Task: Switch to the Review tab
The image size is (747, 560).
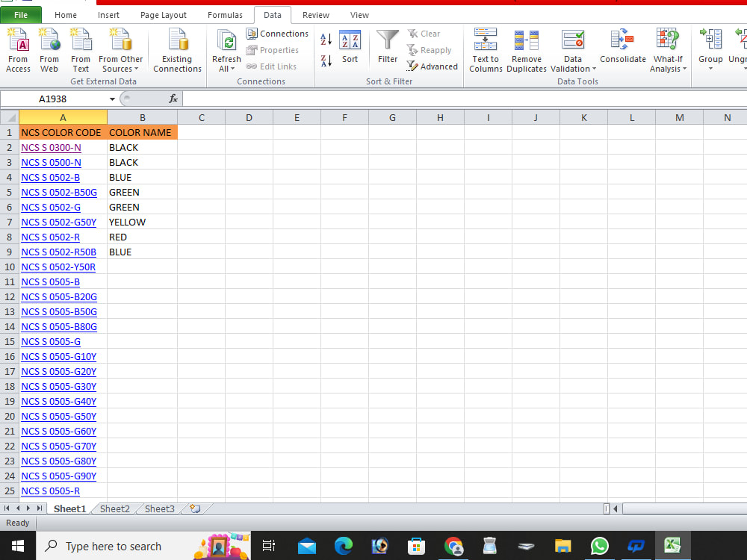Action: 316,15
